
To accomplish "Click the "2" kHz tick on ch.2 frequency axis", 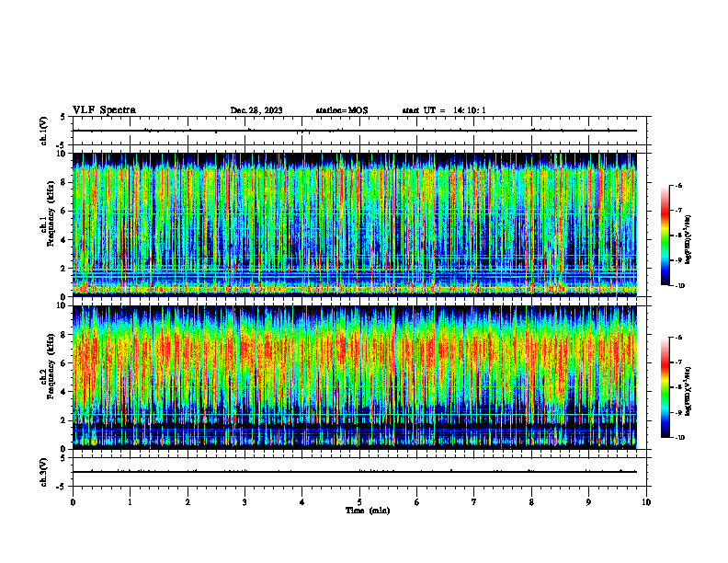I will 64,420.
